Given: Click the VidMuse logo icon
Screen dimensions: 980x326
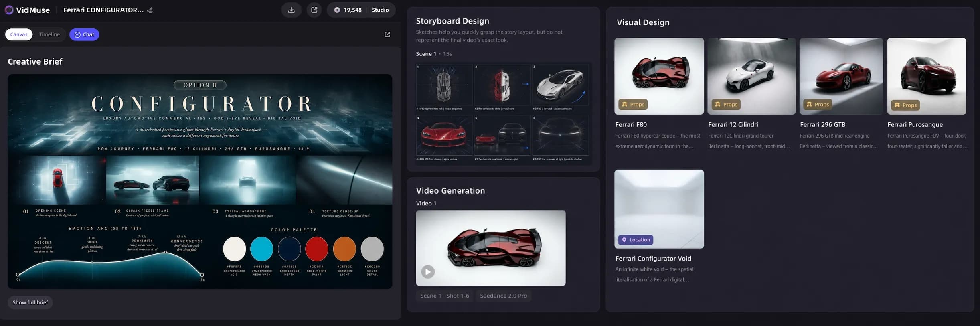Looking at the screenshot, I should tap(9, 10).
